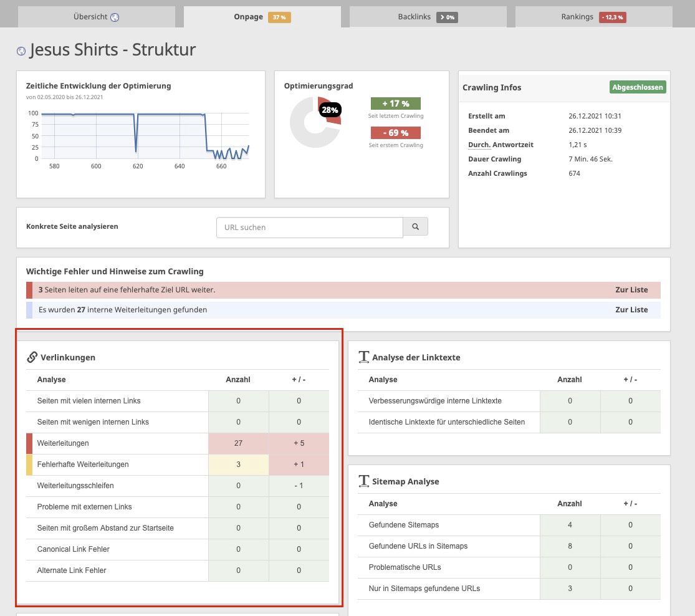Open Zur Liste for internal redirects
Viewport: 695px width, 616px height.
631,310
